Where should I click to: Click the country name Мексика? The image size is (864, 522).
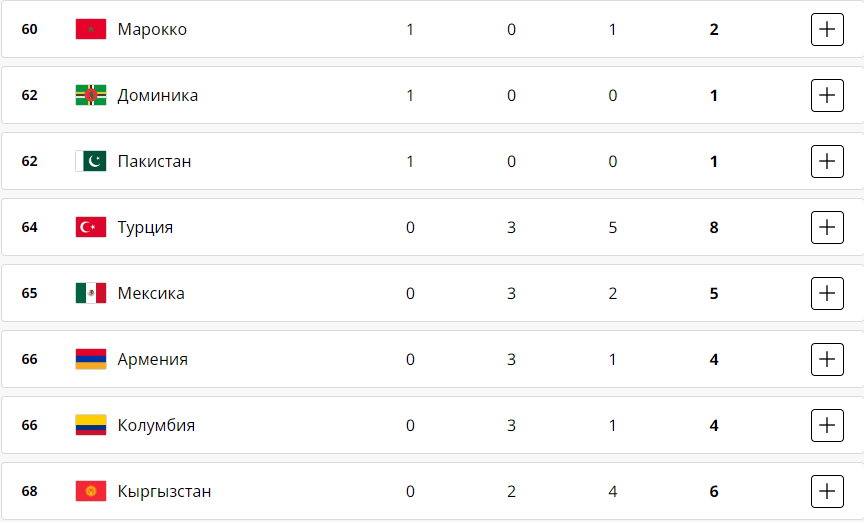tap(151, 293)
